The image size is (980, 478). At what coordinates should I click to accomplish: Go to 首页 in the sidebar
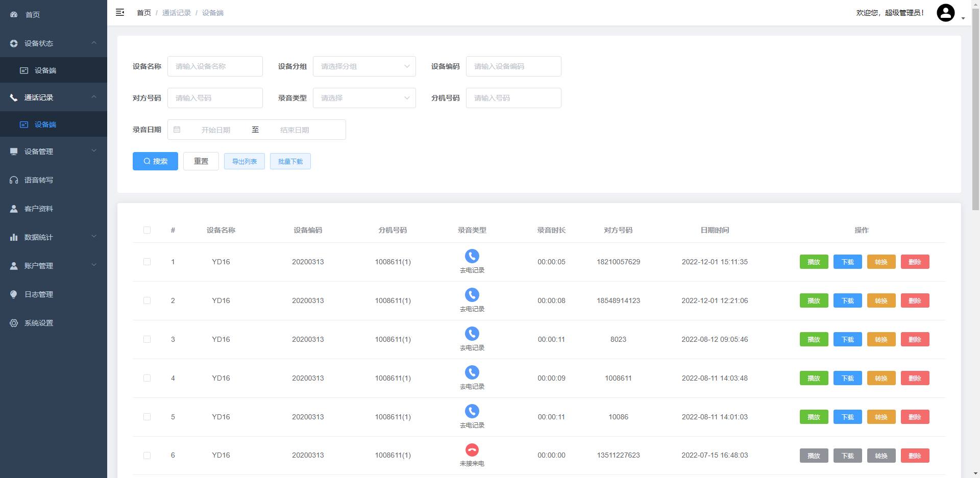tap(33, 15)
